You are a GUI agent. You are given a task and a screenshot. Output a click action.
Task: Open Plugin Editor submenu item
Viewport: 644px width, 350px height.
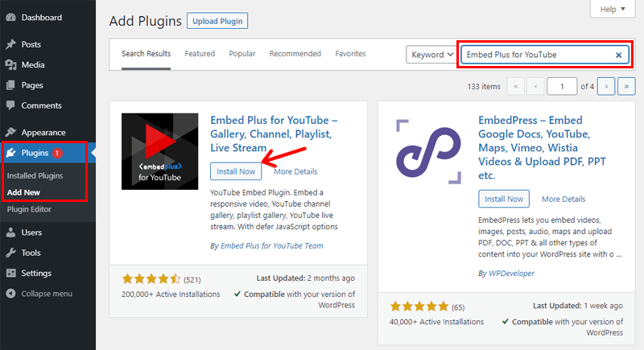coord(29,209)
